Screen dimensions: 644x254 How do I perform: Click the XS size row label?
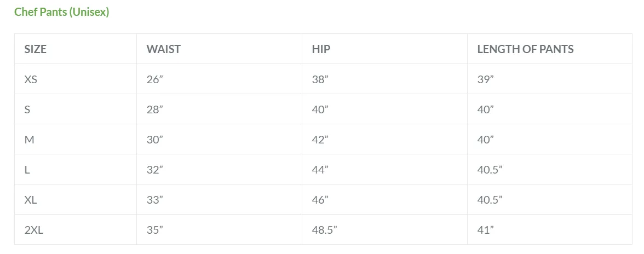pyautogui.click(x=31, y=79)
